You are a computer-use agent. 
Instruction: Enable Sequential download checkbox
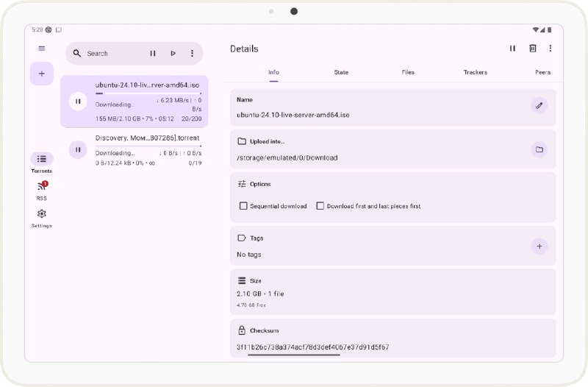(x=243, y=206)
